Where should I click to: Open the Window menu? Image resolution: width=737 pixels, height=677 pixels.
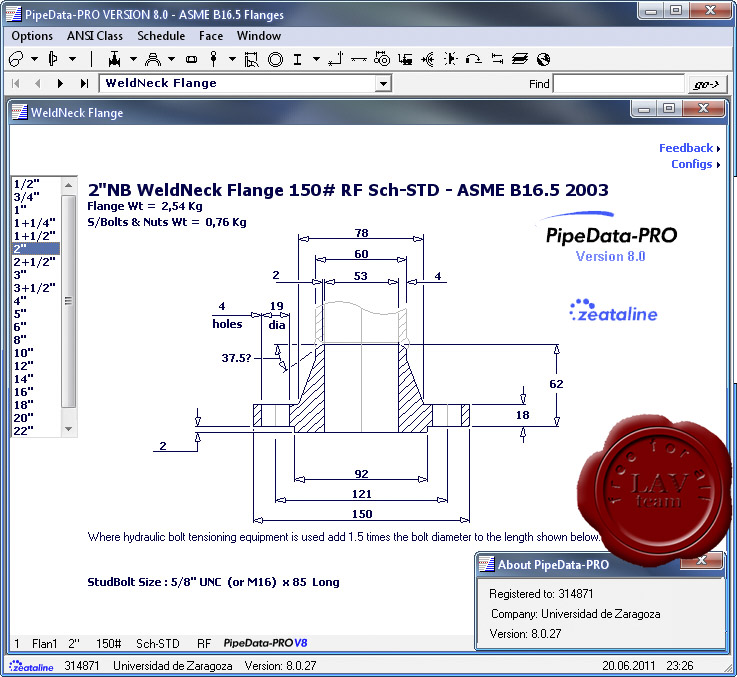tap(259, 36)
